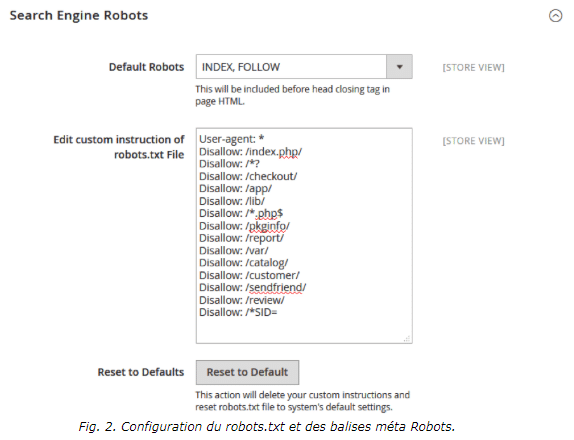Click the Disallow: /*SID= line

click(x=238, y=312)
